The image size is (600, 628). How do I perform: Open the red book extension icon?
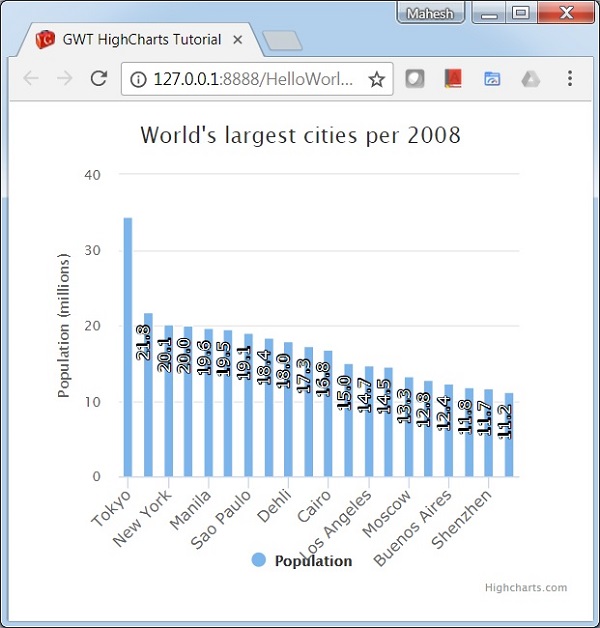[x=453, y=78]
